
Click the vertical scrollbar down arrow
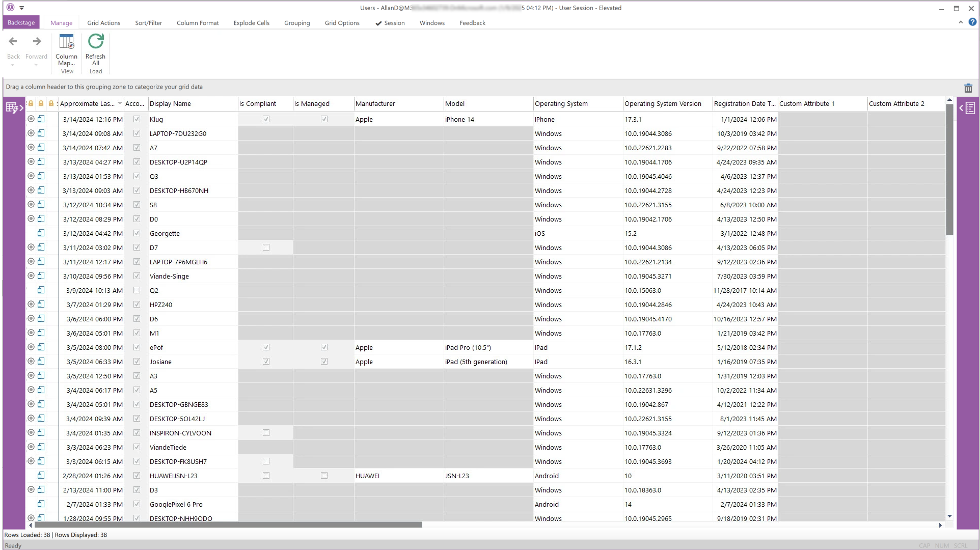click(949, 516)
